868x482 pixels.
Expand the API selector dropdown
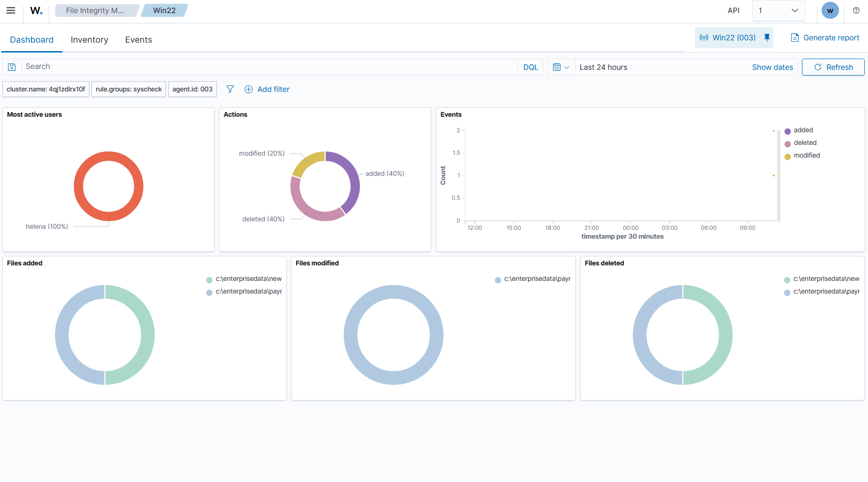tap(778, 10)
